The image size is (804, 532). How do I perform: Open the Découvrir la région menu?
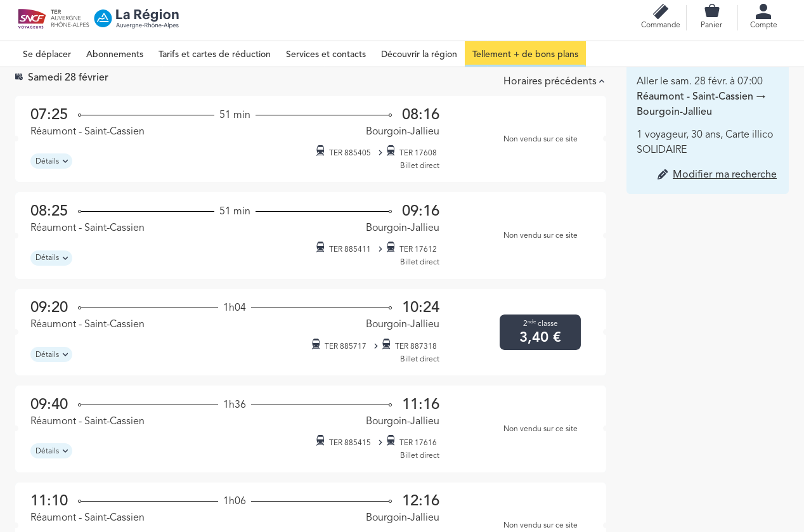[418, 55]
